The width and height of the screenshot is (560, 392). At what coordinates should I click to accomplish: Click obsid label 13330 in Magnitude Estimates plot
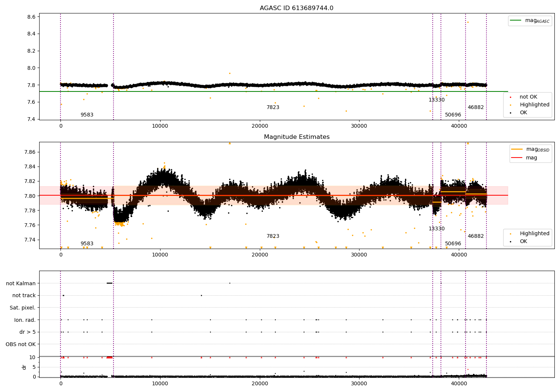[x=436, y=229]
